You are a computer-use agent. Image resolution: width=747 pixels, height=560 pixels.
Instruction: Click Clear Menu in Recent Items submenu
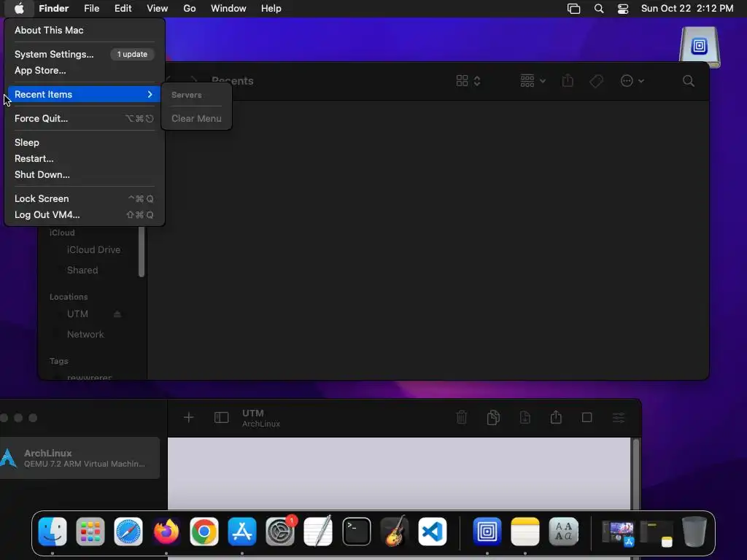tap(196, 119)
